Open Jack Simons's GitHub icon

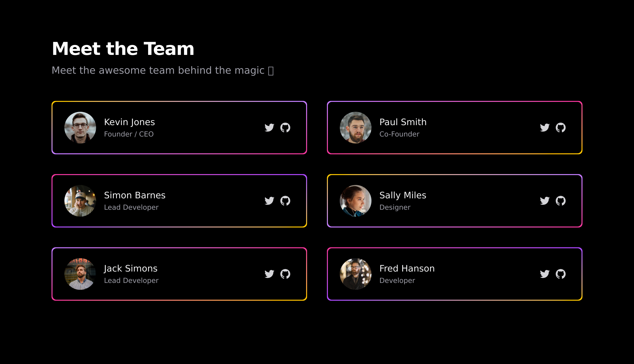285,274
